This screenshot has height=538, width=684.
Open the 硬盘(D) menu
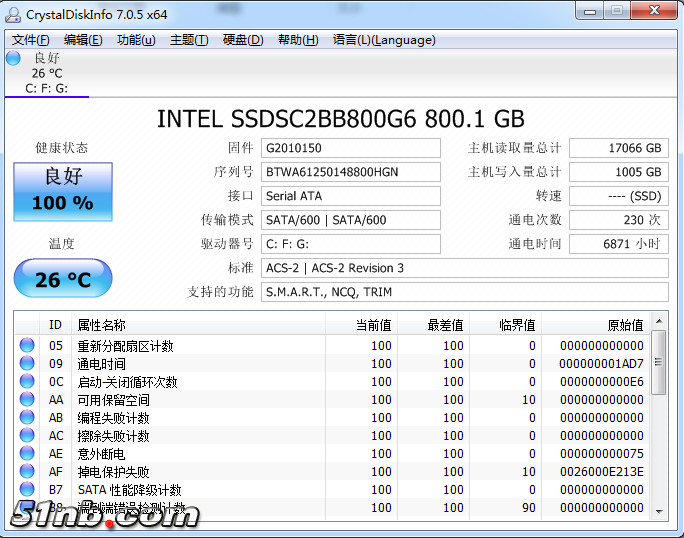(243, 40)
